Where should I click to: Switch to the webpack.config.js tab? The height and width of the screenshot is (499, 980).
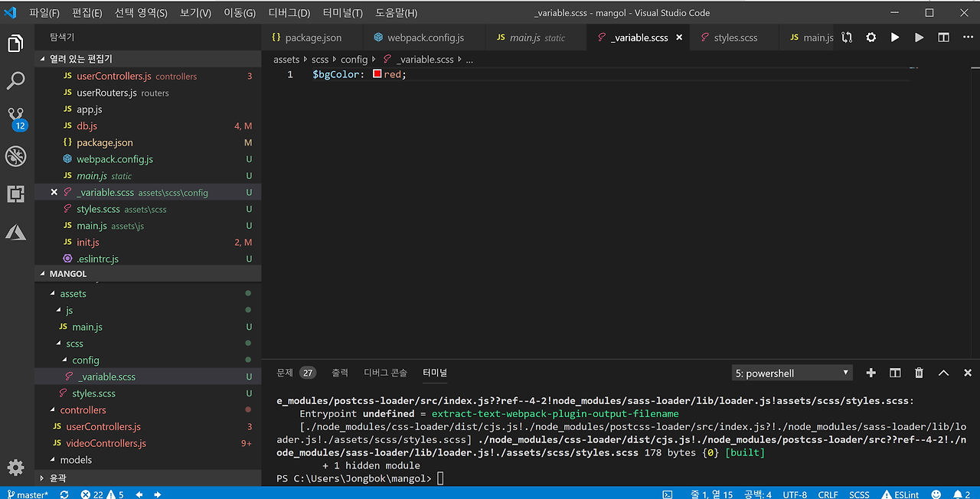point(425,38)
